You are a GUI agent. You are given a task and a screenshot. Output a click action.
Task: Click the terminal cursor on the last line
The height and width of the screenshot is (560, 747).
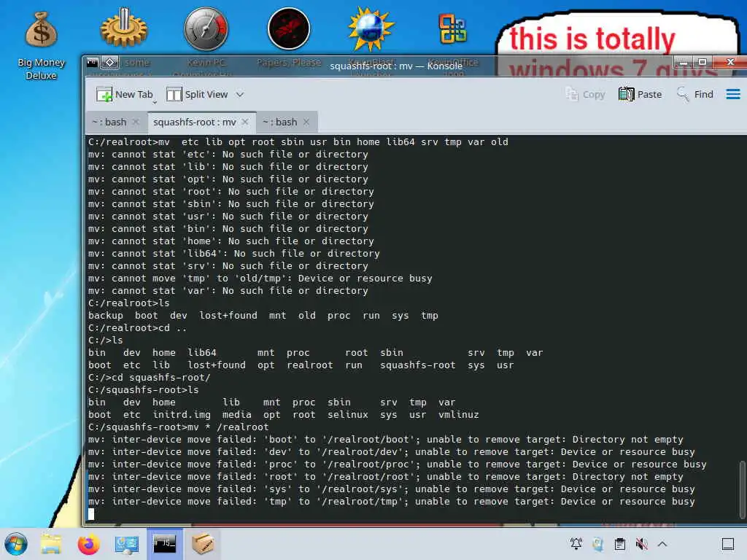point(91,514)
